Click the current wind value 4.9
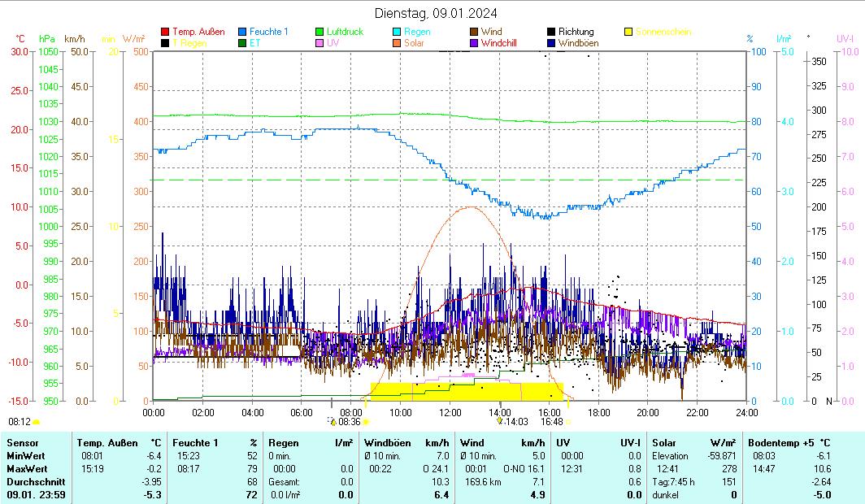 538,494
